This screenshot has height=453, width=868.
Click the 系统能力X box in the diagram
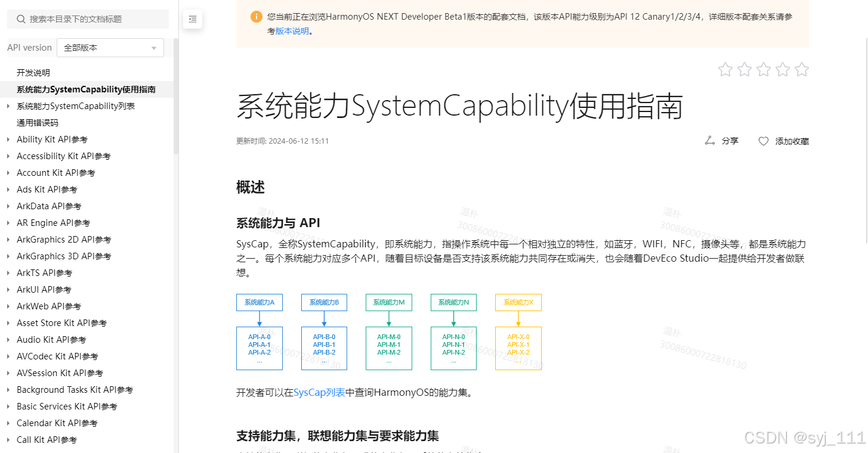pos(518,302)
